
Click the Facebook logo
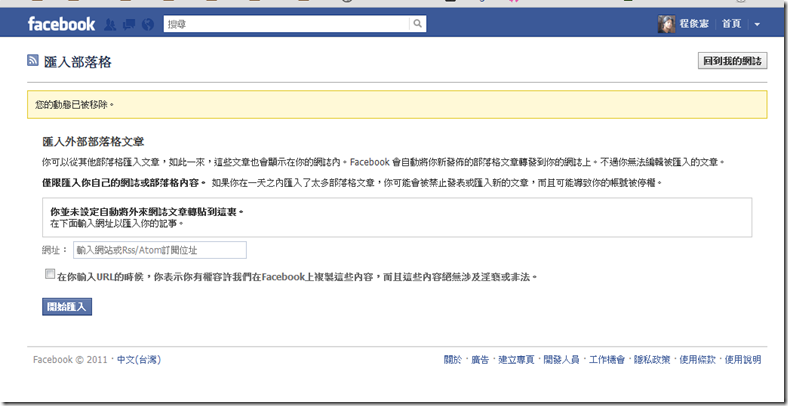tap(61, 24)
